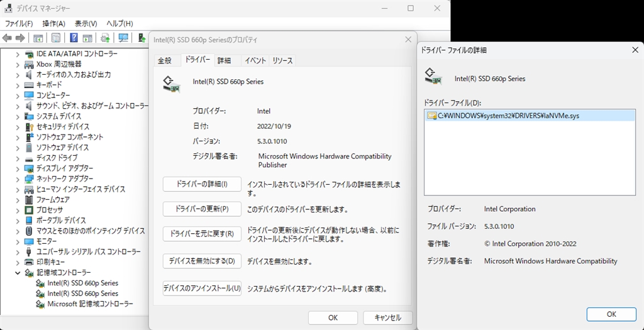The height and width of the screenshot is (330, 644).
Task: Click the Scan for hardware changes monitor icon
Action: point(123,38)
